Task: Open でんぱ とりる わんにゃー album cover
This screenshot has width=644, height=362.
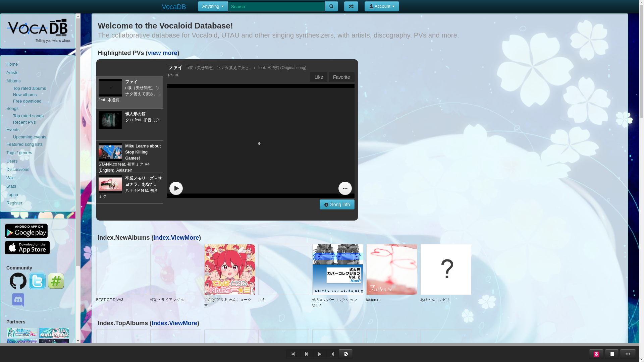Action: click(229, 269)
